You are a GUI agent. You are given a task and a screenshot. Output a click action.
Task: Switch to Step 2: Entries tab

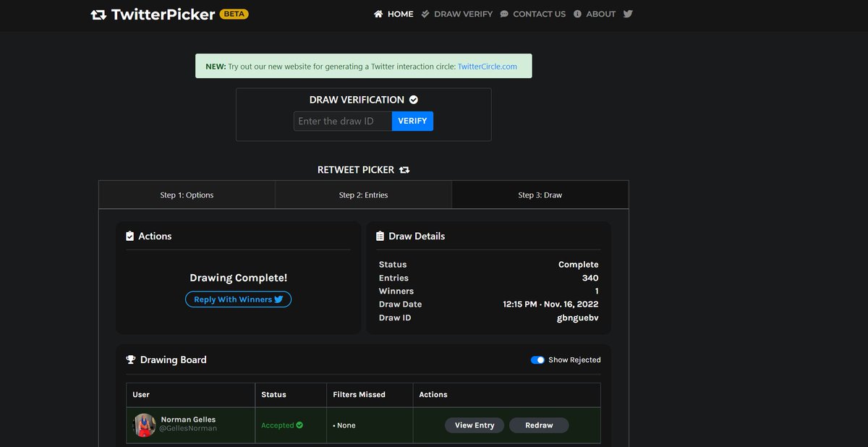coord(363,195)
